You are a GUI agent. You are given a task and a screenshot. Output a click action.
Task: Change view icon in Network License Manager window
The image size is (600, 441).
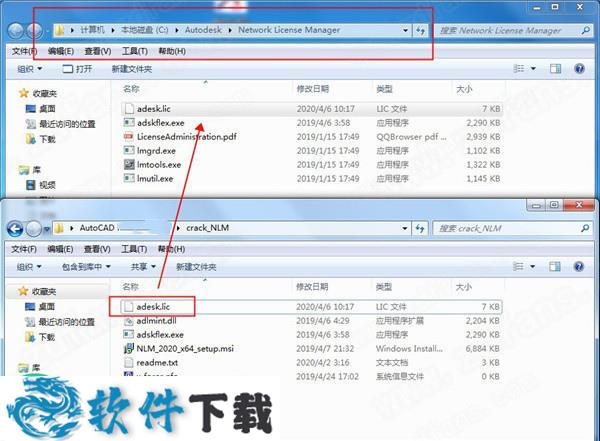click(519, 69)
